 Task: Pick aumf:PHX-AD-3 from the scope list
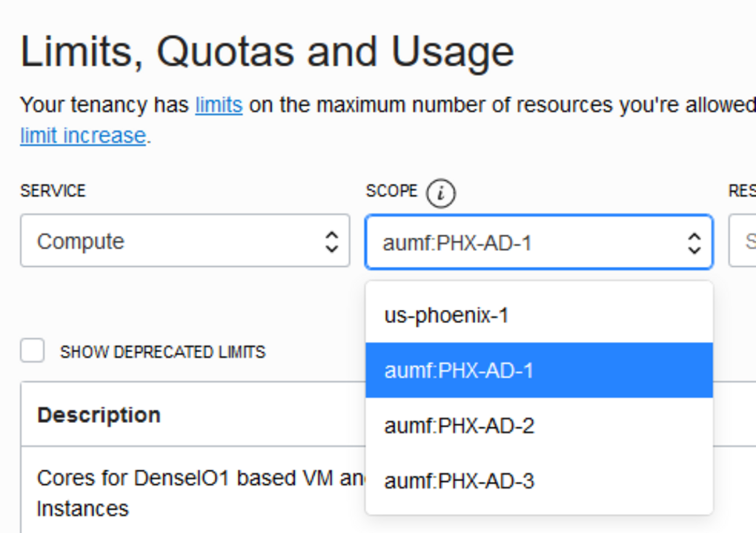[x=459, y=481]
